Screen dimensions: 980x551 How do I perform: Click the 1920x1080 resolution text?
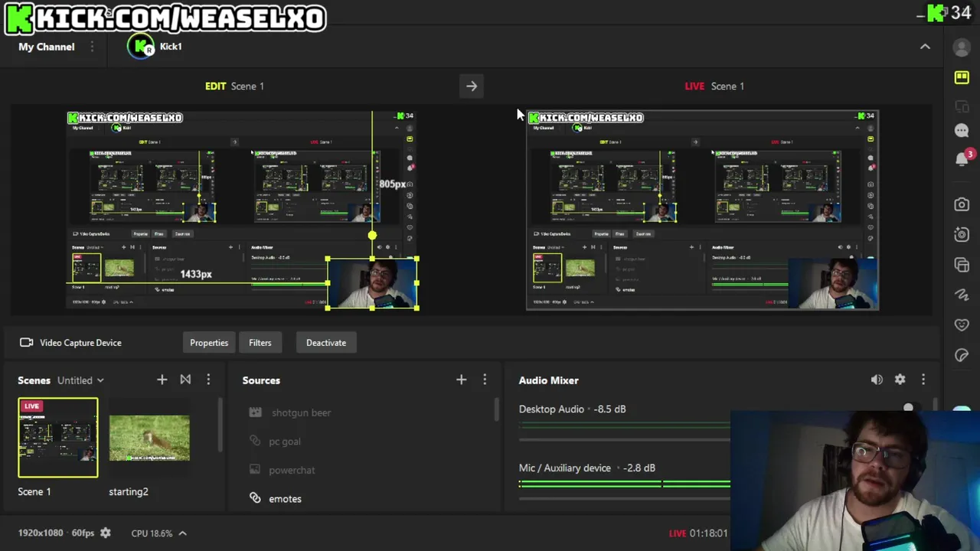coord(41,533)
